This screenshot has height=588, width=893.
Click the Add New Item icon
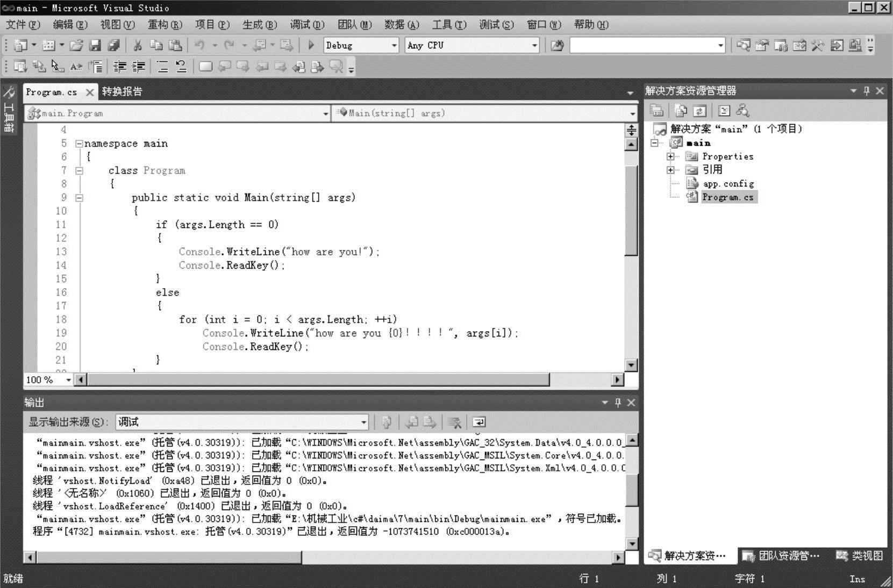(49, 45)
